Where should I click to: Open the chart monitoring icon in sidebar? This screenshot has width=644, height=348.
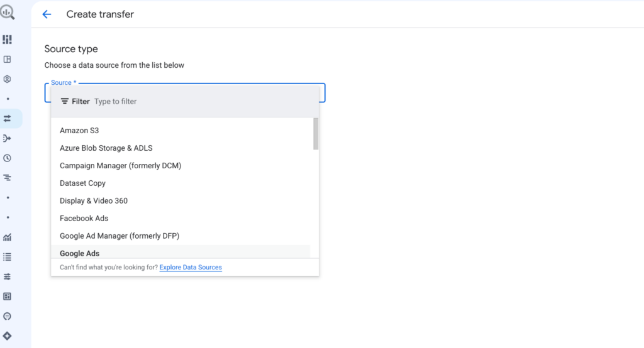pyautogui.click(x=7, y=237)
